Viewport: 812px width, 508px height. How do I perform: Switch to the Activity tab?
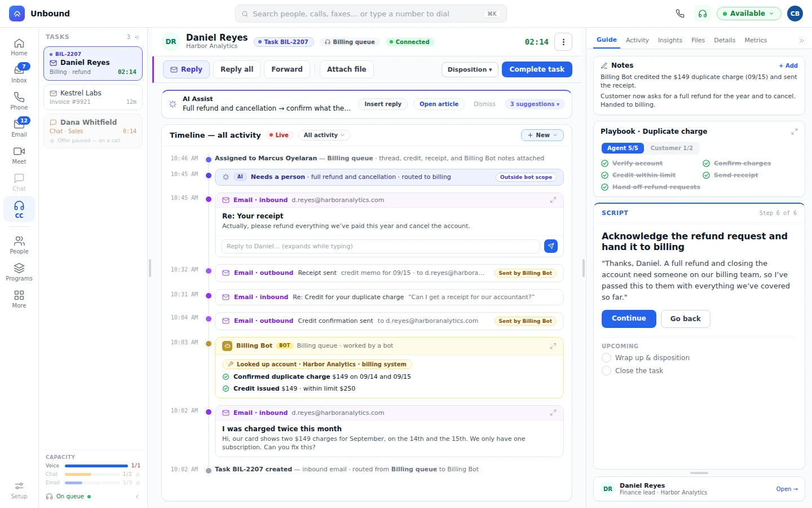tap(637, 41)
